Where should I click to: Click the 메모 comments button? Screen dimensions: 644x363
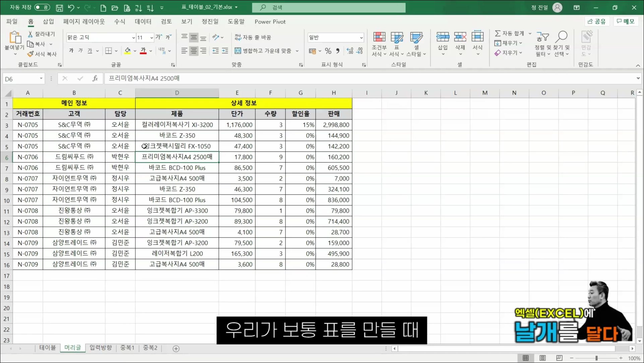click(626, 21)
